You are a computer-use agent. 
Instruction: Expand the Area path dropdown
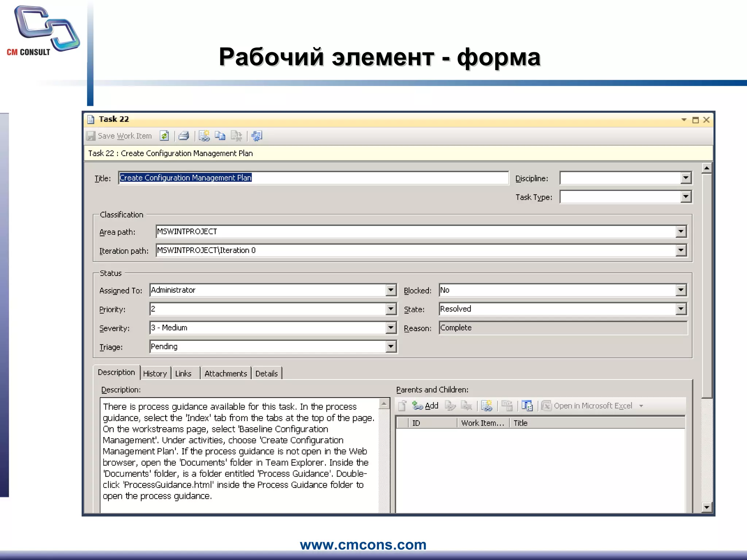(681, 232)
